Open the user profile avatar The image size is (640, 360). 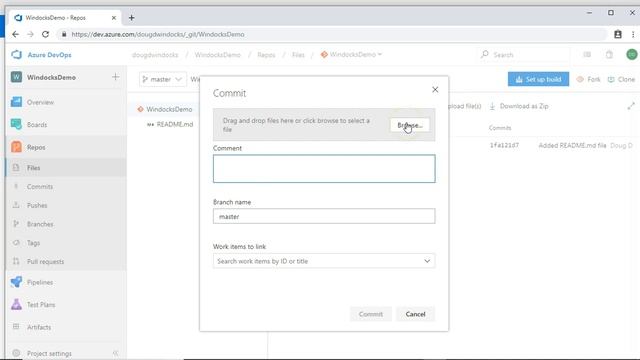[x=632, y=54]
